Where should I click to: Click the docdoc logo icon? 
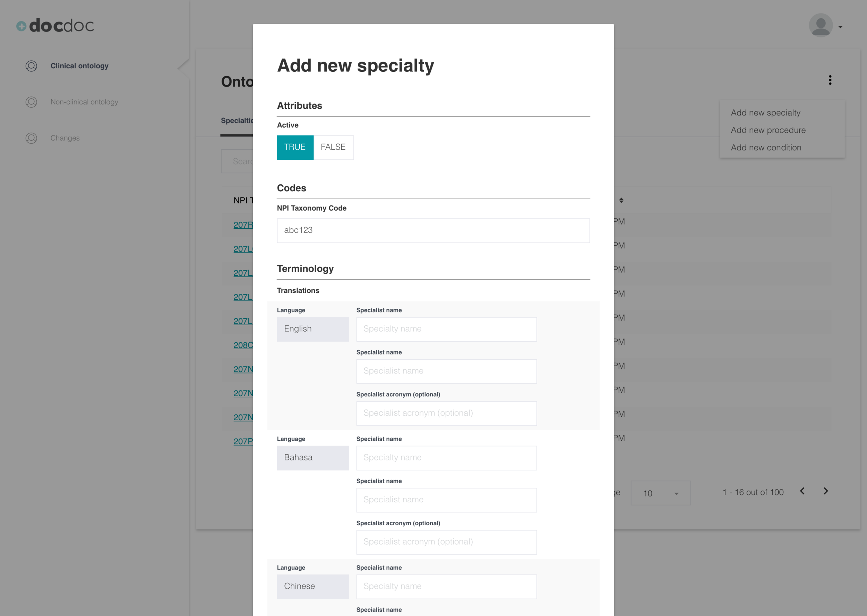point(22,26)
